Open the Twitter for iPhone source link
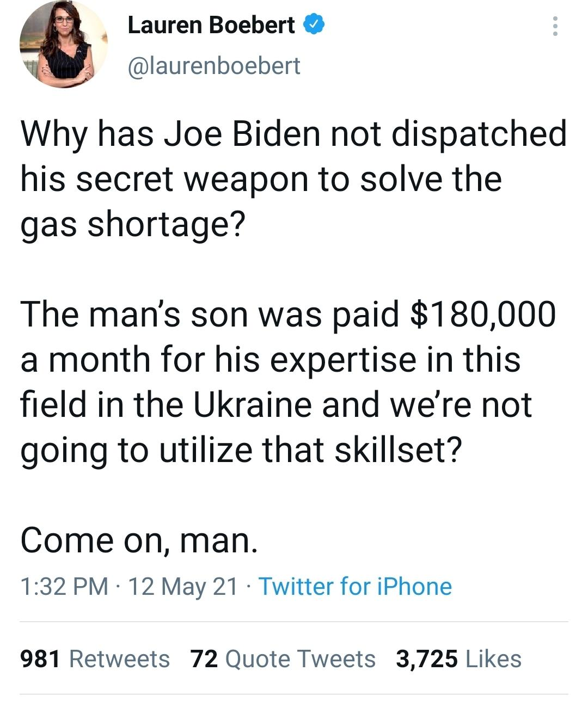The height and width of the screenshot is (714, 588). point(355,587)
